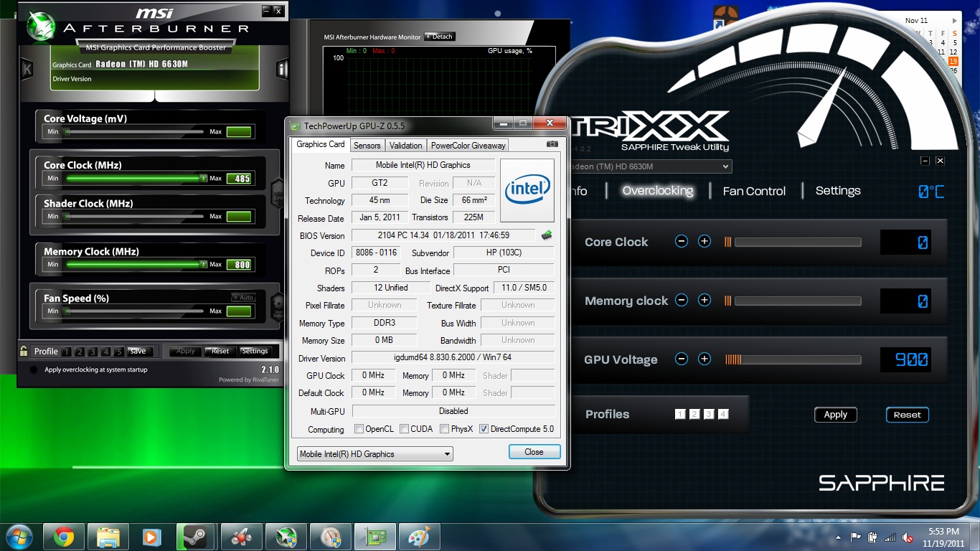Open the Overclocking tab in TRIXX
The width and height of the screenshot is (980, 551).
pos(658,191)
